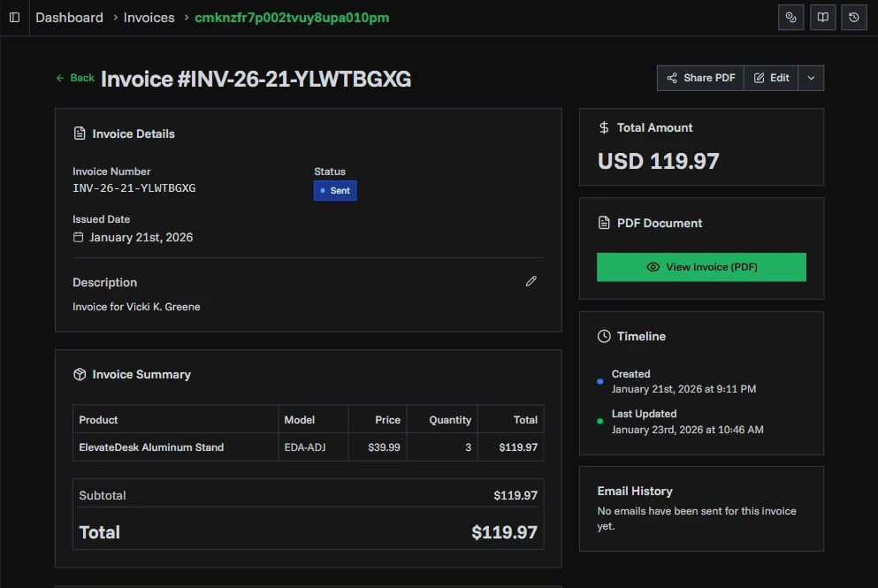Select Dashboard in the breadcrumb
The height and width of the screenshot is (588, 878).
pos(69,17)
